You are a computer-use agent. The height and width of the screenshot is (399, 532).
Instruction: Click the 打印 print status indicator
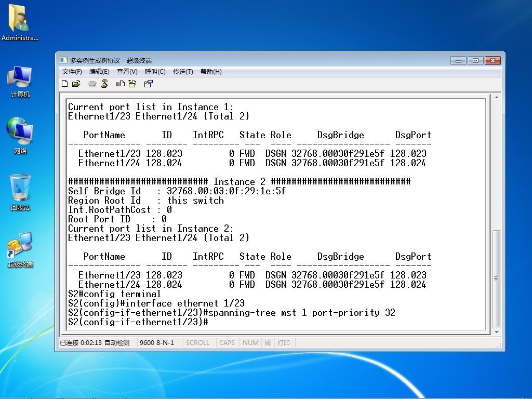pyautogui.click(x=283, y=343)
